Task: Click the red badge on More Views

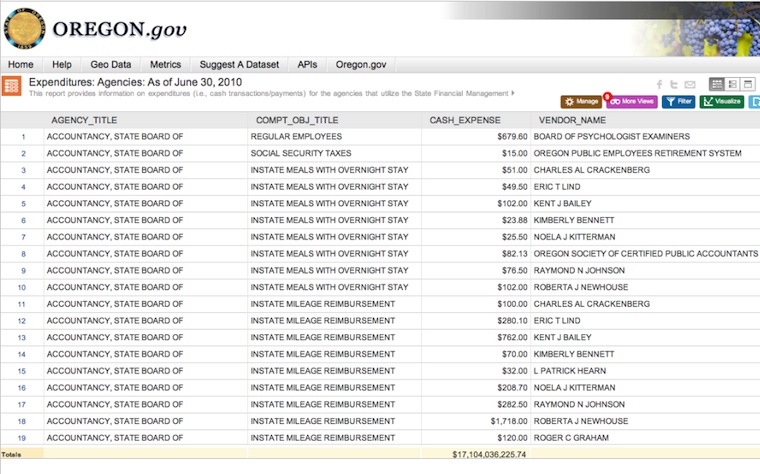Action: (x=607, y=96)
